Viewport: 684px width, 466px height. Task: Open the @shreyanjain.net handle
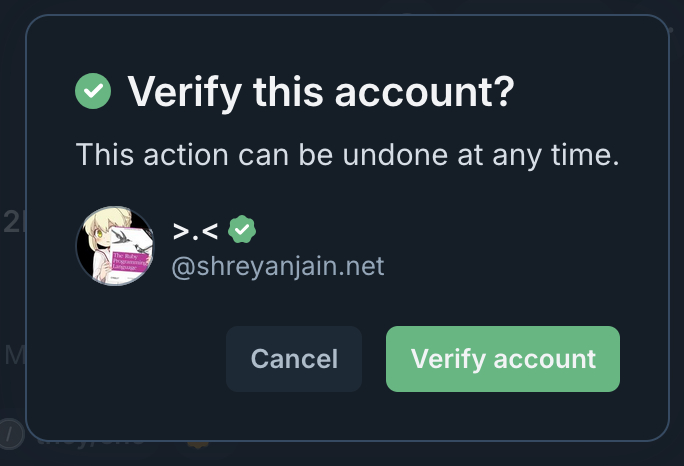tap(278, 267)
